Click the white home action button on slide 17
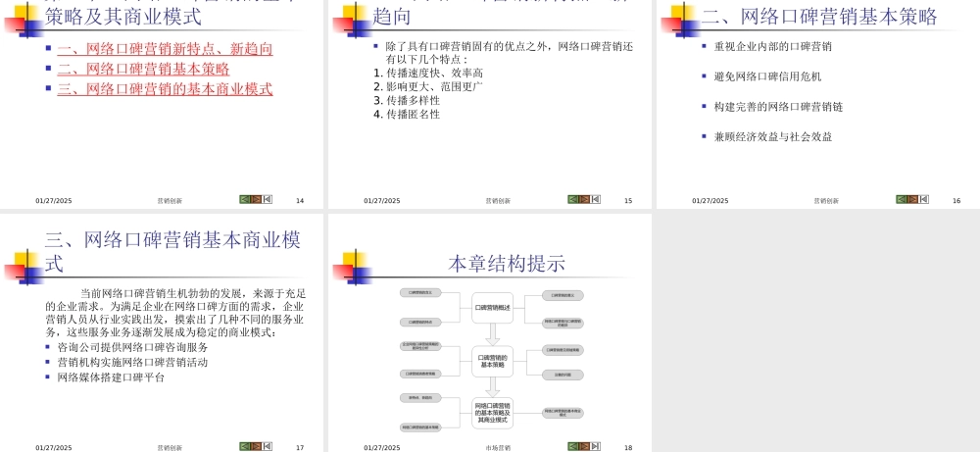980x452 pixels. point(267,446)
